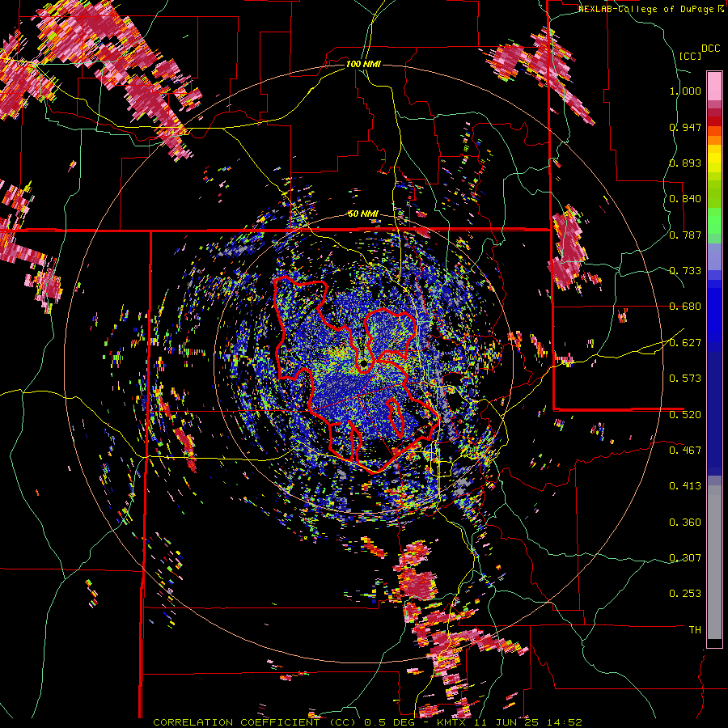Screen dimensions: 728x728
Task: Click the black radar site dot at center
Action: point(365,363)
